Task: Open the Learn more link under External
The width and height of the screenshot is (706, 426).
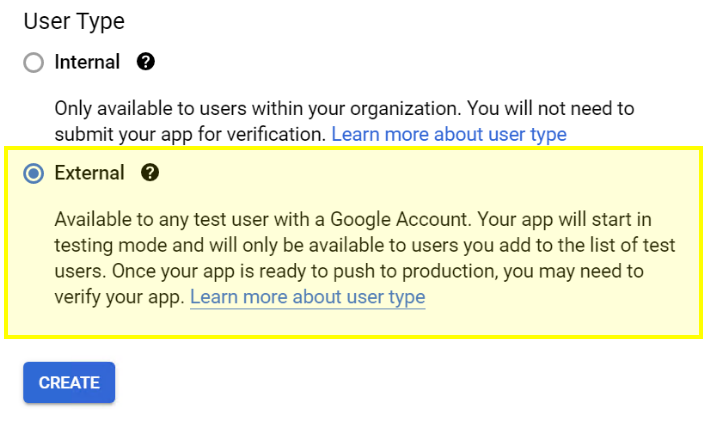Action: click(x=308, y=297)
